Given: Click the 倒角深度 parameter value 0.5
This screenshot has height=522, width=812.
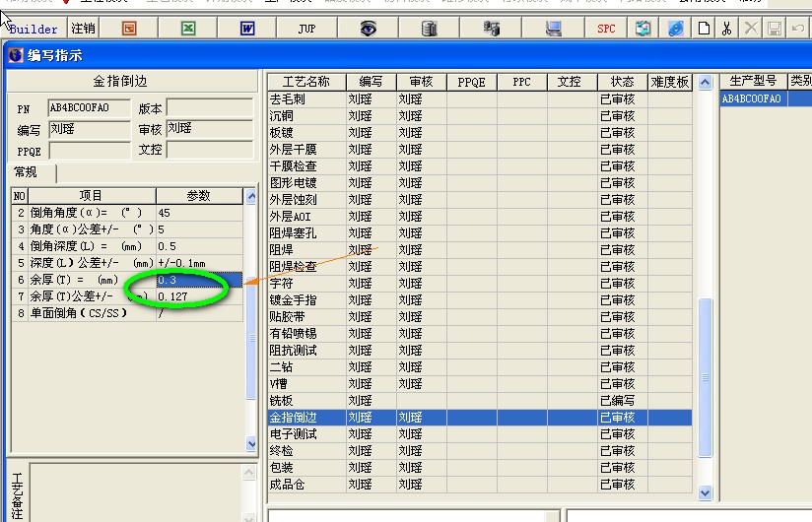Looking at the screenshot, I should (199, 246).
